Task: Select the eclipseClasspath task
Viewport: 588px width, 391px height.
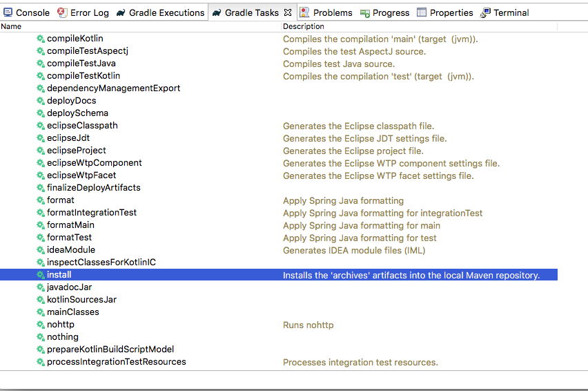Action: point(82,126)
